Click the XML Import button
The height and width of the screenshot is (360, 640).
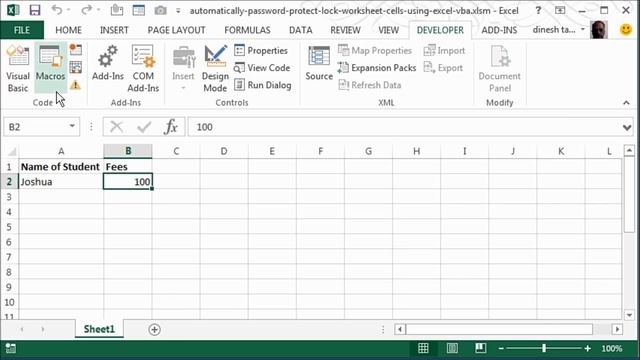click(x=444, y=51)
